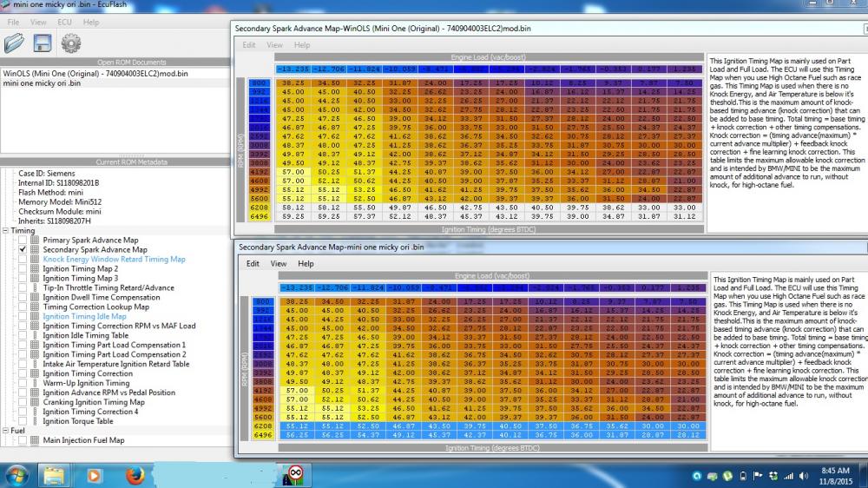Click the gear options icon in toolbar

[x=70, y=43]
